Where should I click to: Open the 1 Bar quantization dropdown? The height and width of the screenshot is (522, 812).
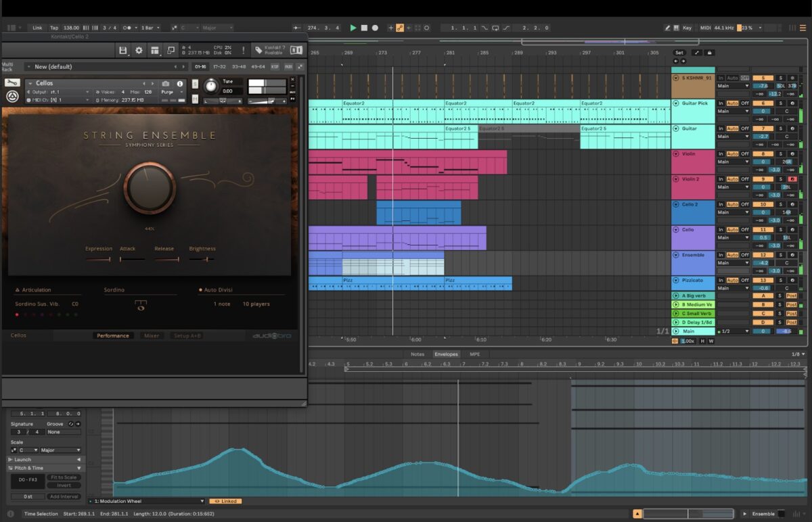149,28
